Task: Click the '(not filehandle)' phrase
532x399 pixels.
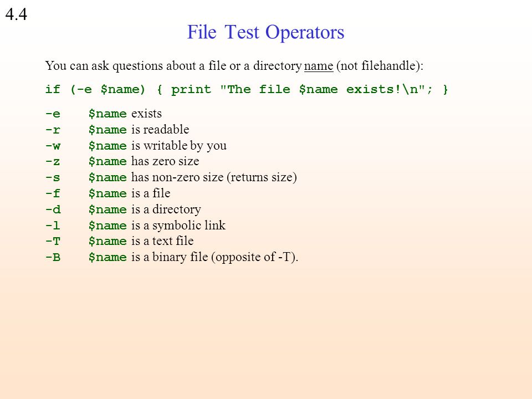Action: (x=378, y=65)
